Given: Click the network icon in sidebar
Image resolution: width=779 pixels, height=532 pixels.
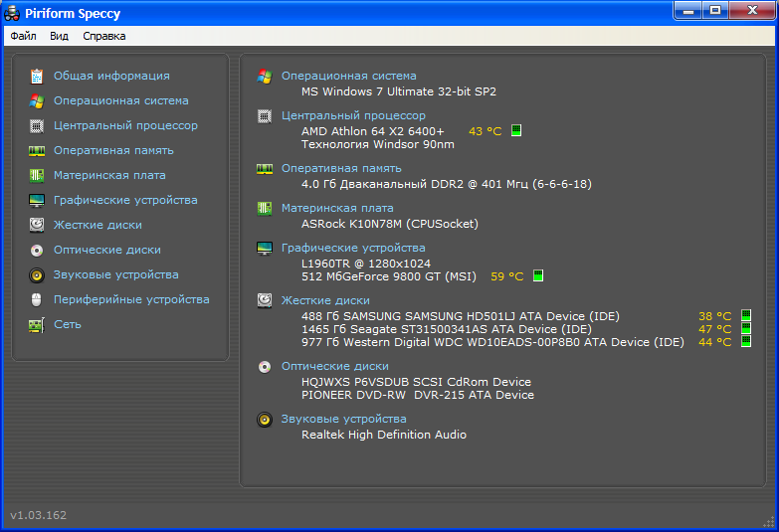Looking at the screenshot, I should (x=37, y=324).
